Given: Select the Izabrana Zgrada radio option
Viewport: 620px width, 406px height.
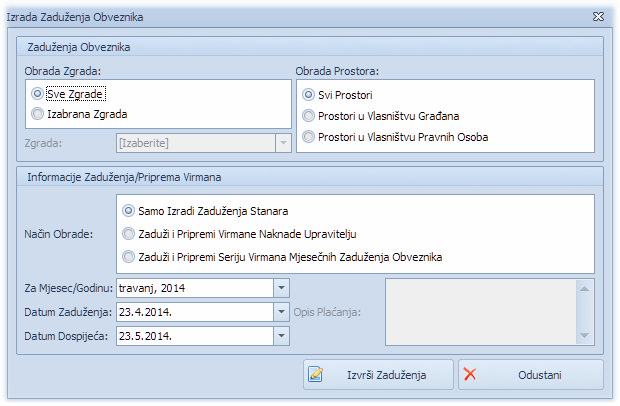Looking at the screenshot, I should point(38,115).
